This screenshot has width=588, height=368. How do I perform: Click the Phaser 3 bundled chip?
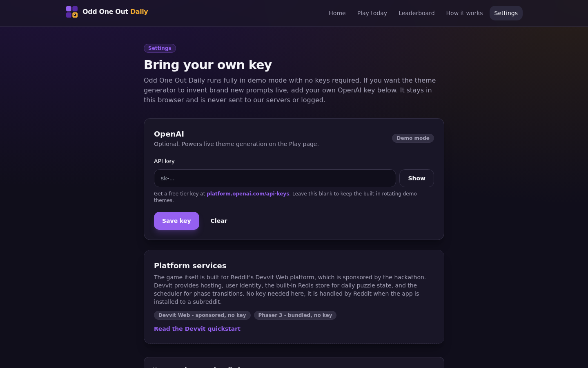point(295,315)
